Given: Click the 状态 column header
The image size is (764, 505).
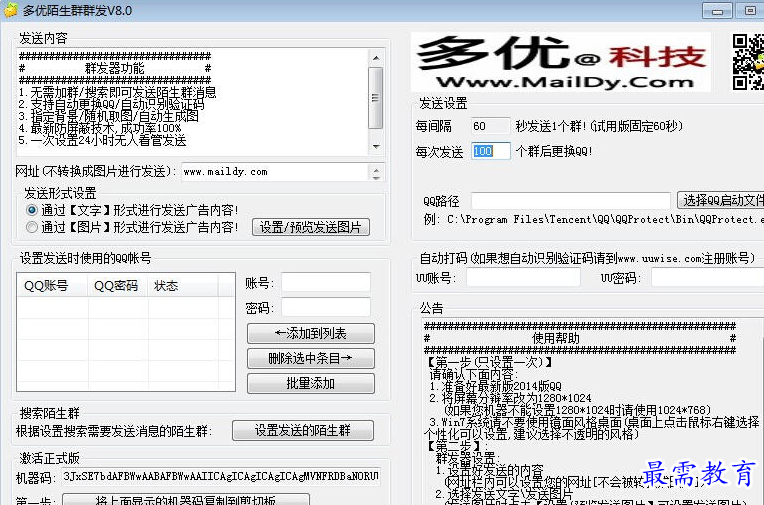Looking at the screenshot, I should [x=183, y=286].
